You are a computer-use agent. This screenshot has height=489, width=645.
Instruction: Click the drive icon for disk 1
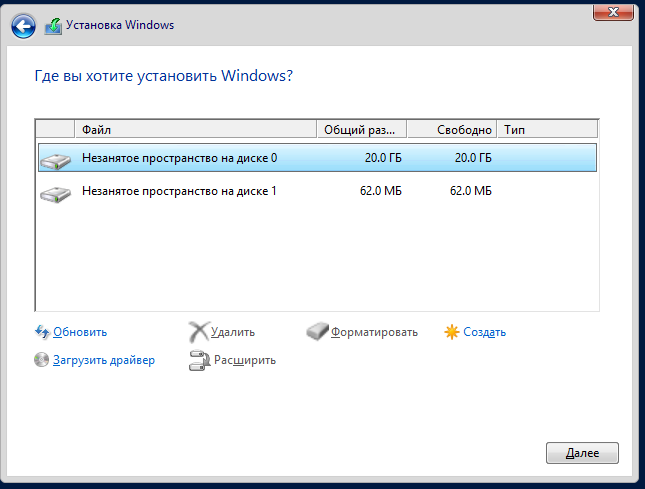56,193
